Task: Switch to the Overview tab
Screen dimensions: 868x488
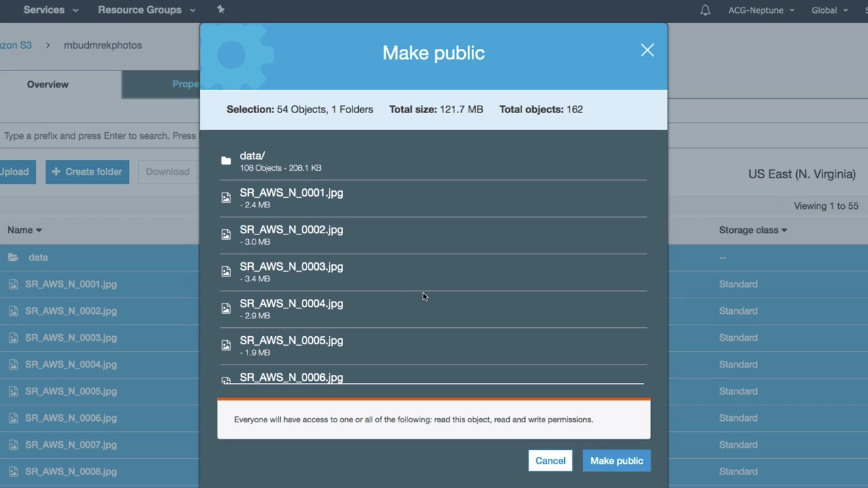Action: point(47,85)
